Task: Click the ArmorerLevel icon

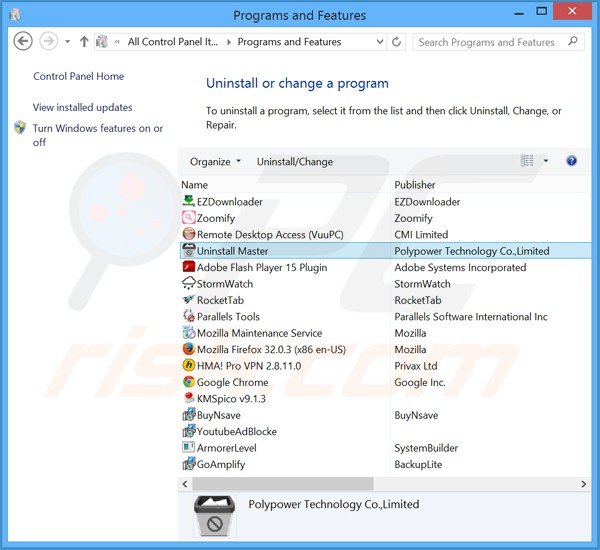Action: point(188,447)
